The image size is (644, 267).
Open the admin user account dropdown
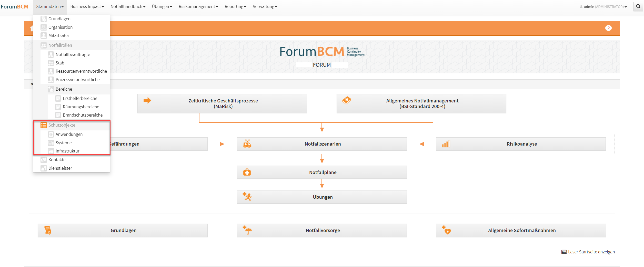point(603,7)
